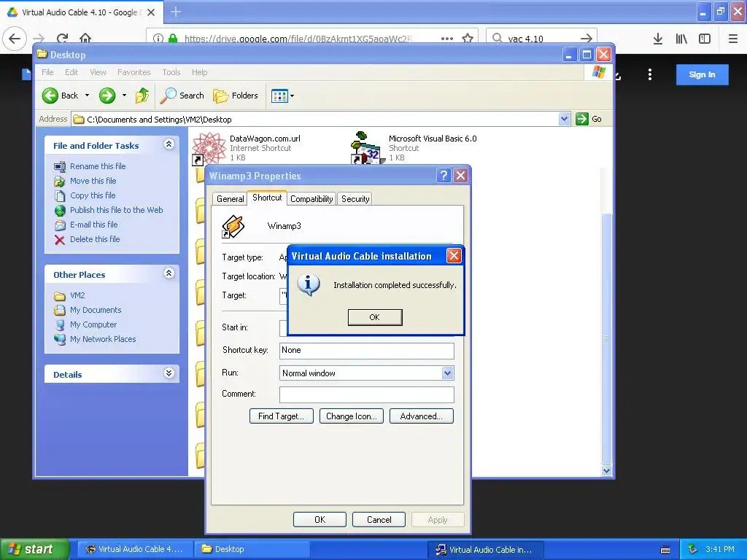Click the Sign in button on Google Drive

[x=702, y=75]
